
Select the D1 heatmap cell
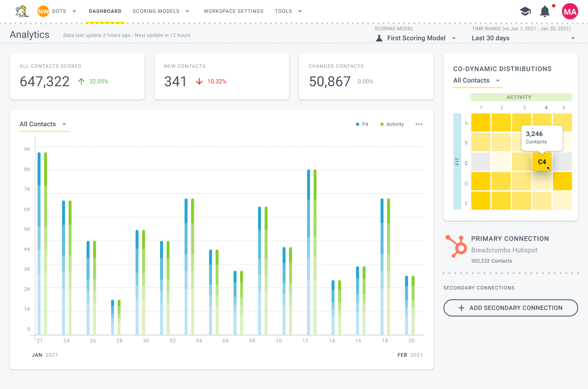(481, 181)
